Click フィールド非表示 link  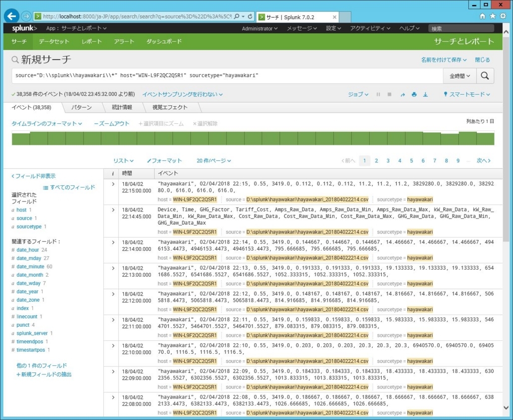[34, 176]
